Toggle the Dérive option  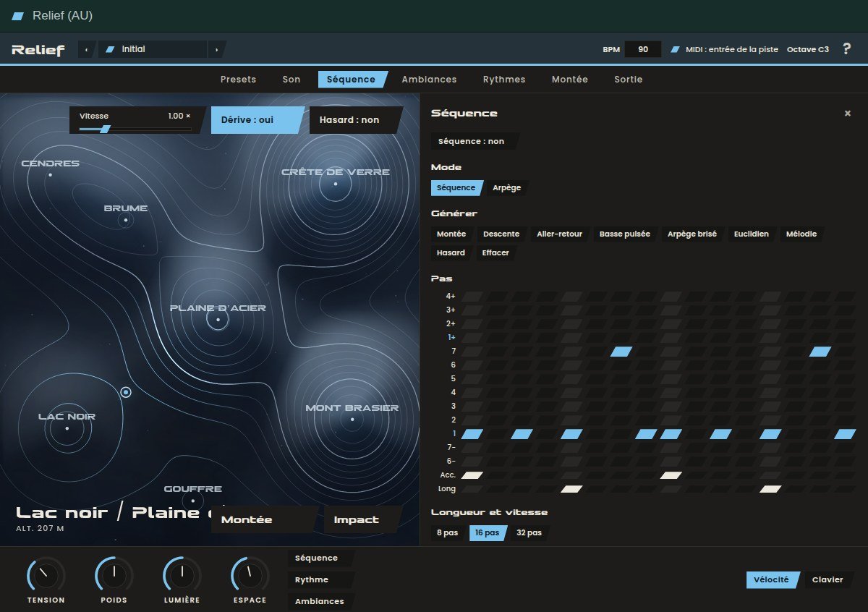click(257, 120)
